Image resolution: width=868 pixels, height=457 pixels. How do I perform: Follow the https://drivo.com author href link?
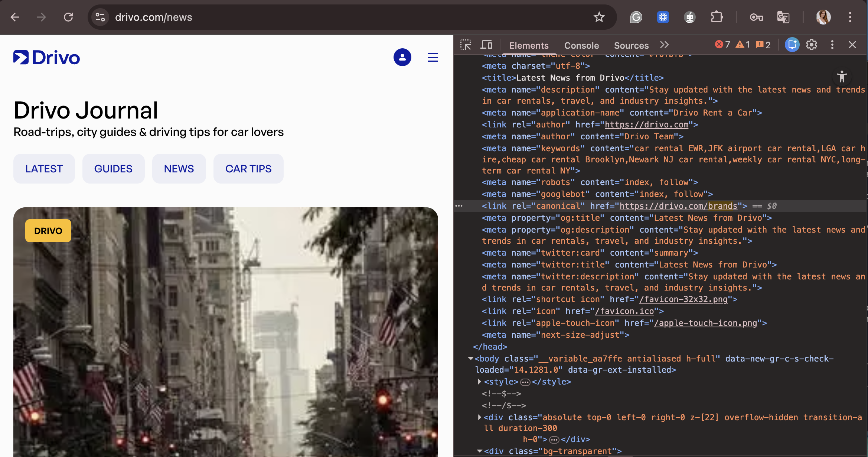click(646, 125)
